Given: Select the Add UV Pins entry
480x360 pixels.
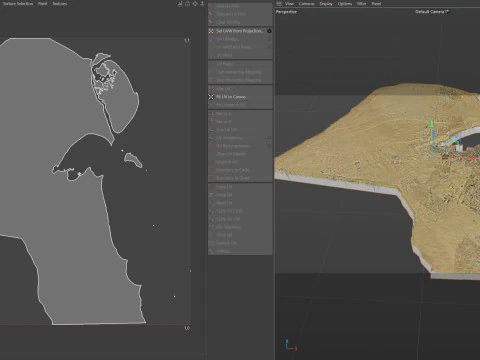Looking at the screenshot, I should click(240, 6).
